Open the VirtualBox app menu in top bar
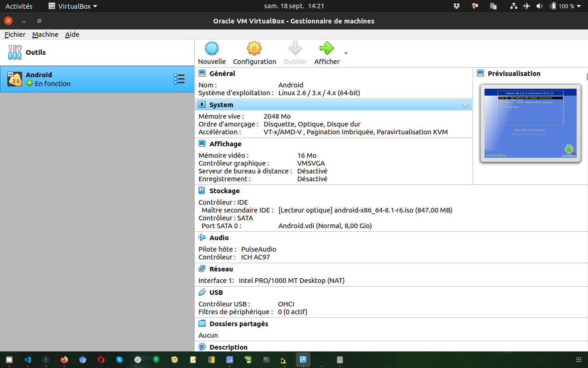Viewport: 588px width, 368px height. [x=73, y=6]
